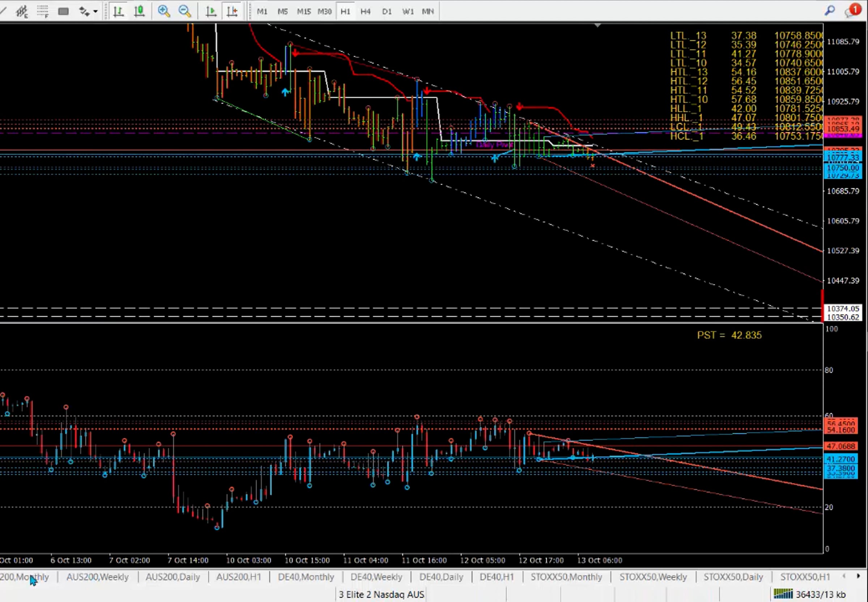Toggle chart auto scroll button
This screenshot has width=868, height=602.
coord(211,11)
